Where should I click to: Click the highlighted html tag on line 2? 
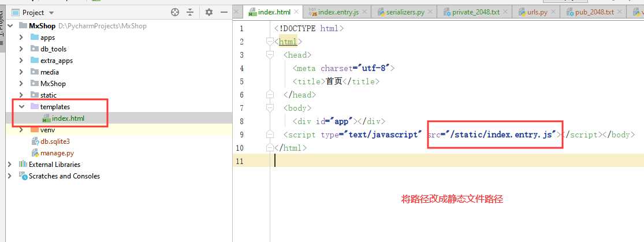click(288, 42)
